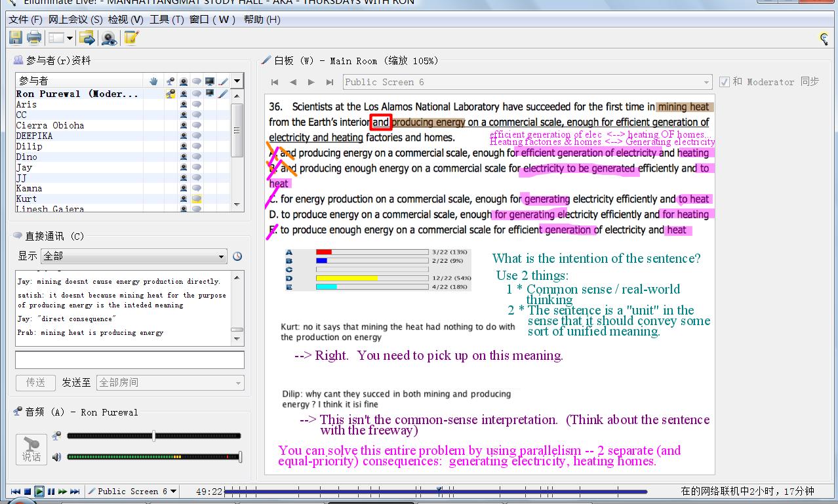Screen dimensions: 838x504
Task: Click the playback timeline progress bar
Action: (435, 492)
